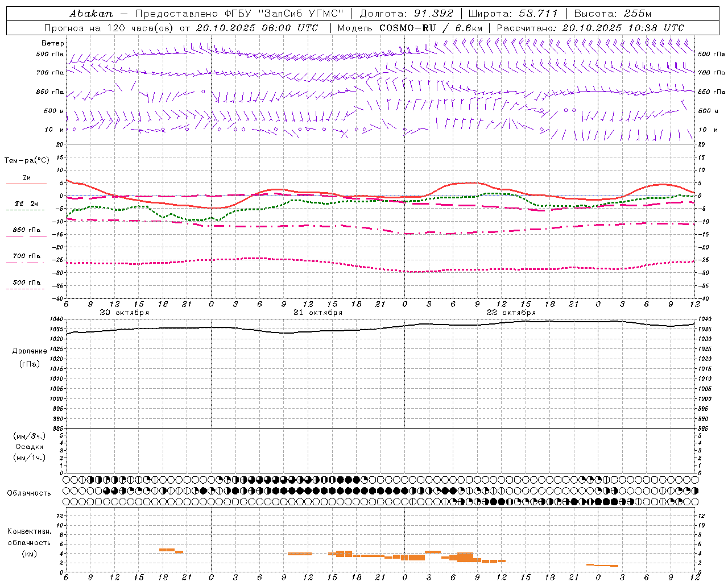Click the "500 м" wind level label at left
The height and width of the screenshot is (582, 728).
click(54, 111)
